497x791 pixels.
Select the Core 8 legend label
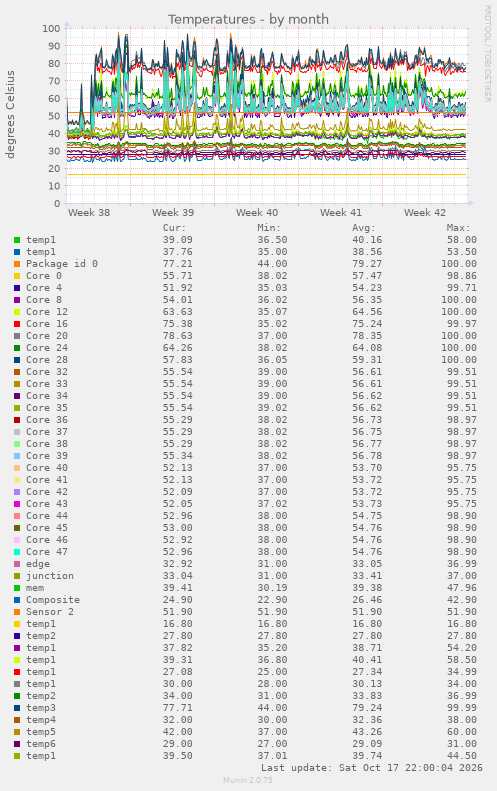pyautogui.click(x=44, y=300)
